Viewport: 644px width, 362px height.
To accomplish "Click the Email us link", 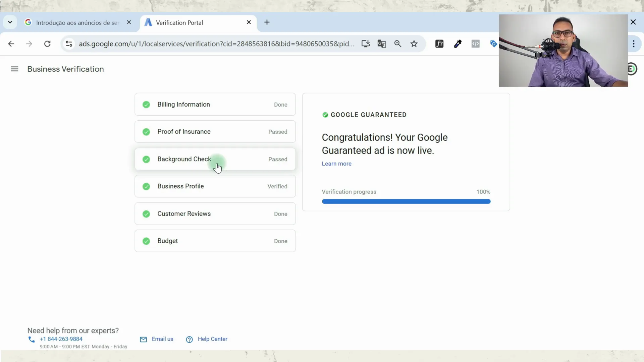I will coord(163,339).
